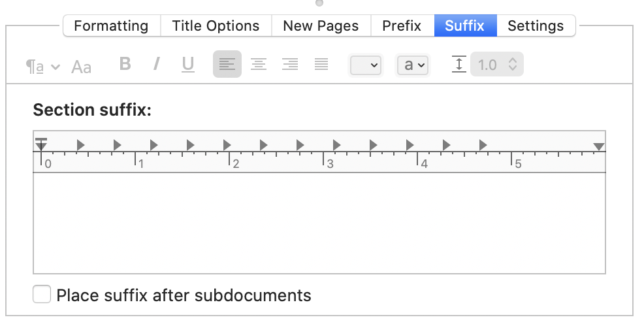Click the Bold formatting icon
This screenshot has width=644, height=328.
point(125,64)
